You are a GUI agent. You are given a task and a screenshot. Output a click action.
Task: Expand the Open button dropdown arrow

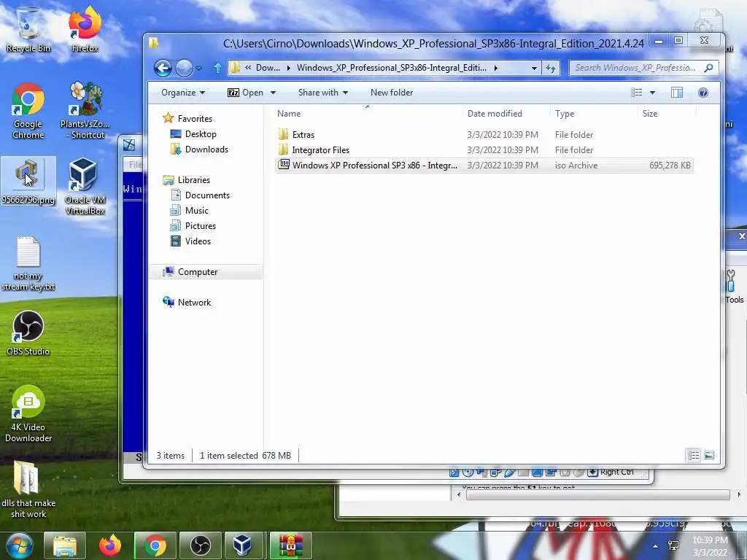pos(273,93)
